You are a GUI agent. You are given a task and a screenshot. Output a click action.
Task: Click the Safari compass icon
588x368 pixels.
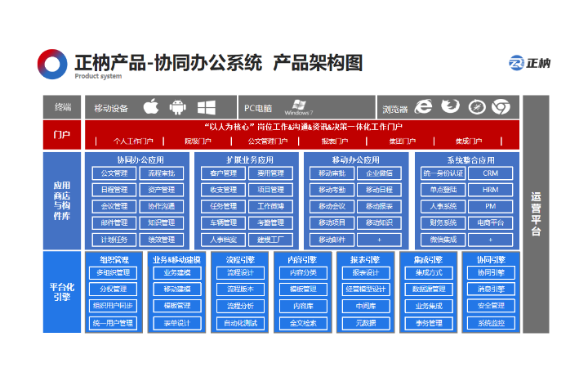[477, 107]
